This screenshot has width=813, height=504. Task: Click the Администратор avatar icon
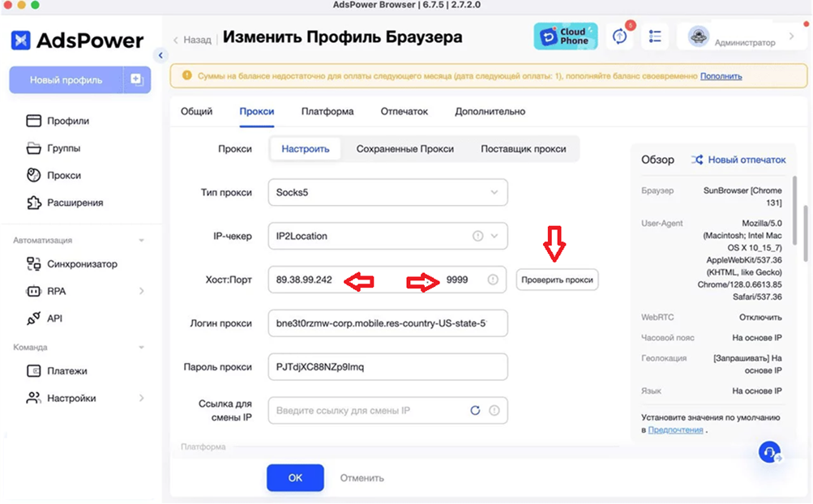click(699, 36)
